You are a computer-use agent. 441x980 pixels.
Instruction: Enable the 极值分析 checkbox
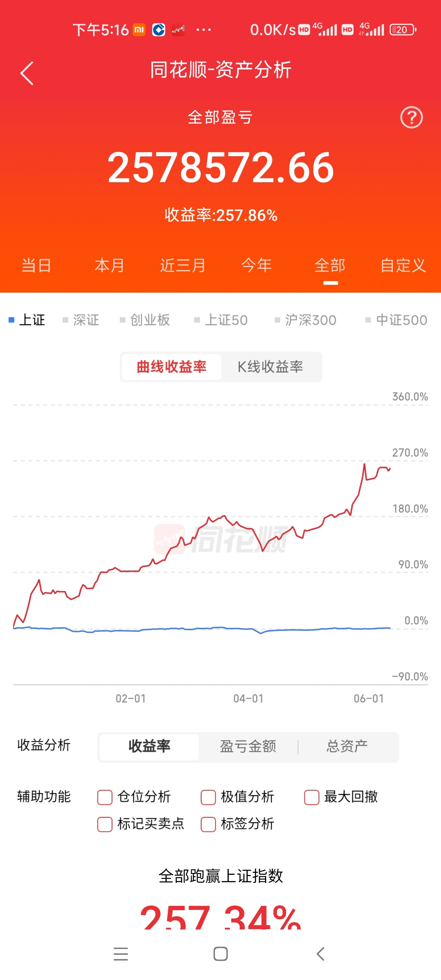click(208, 797)
